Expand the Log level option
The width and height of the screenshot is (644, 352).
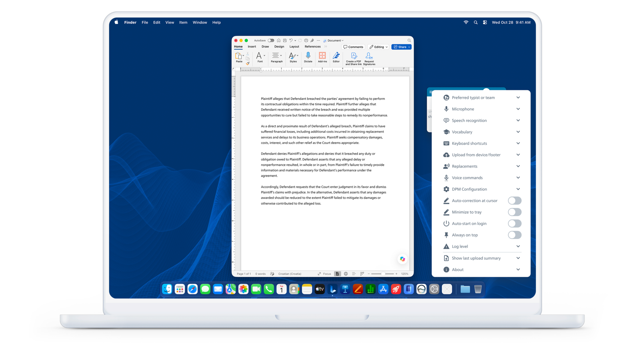click(481, 246)
